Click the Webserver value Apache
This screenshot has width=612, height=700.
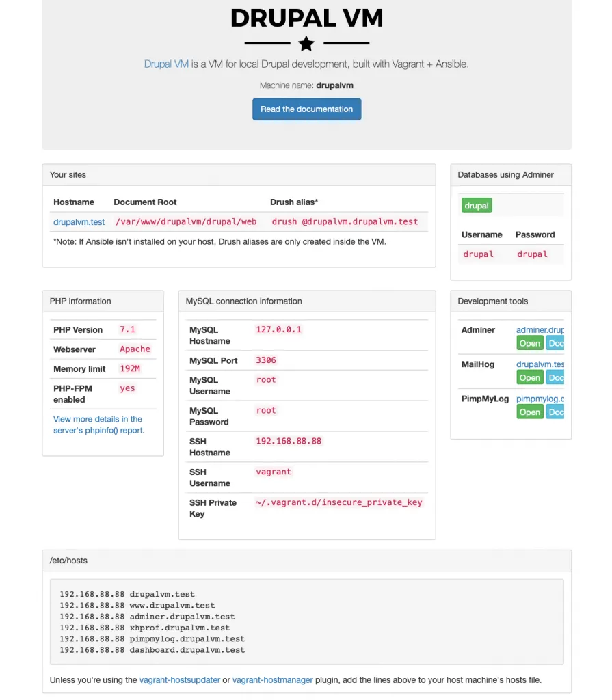coord(135,349)
